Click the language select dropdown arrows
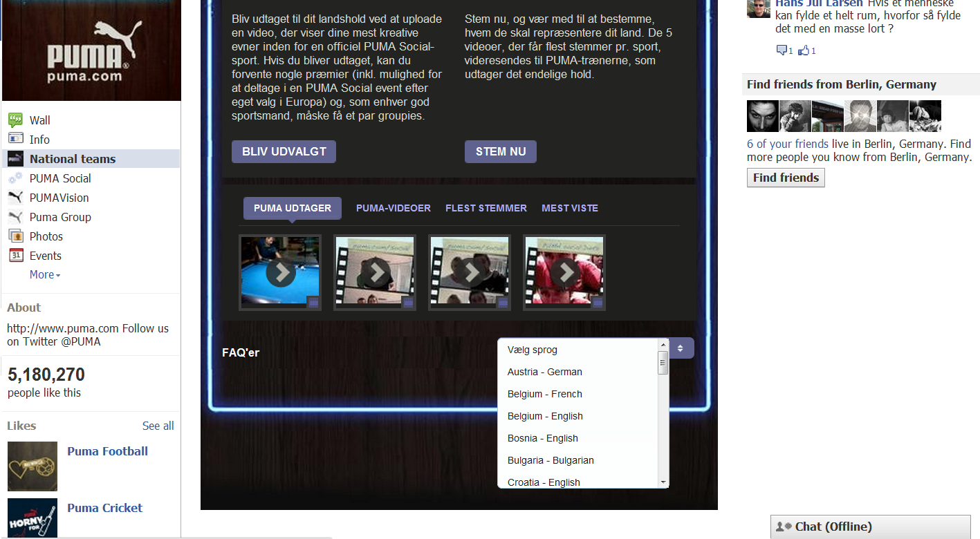This screenshot has width=980, height=539. point(681,348)
